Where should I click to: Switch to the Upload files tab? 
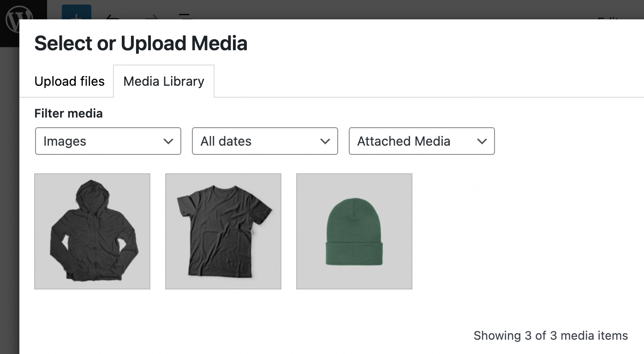coord(70,82)
